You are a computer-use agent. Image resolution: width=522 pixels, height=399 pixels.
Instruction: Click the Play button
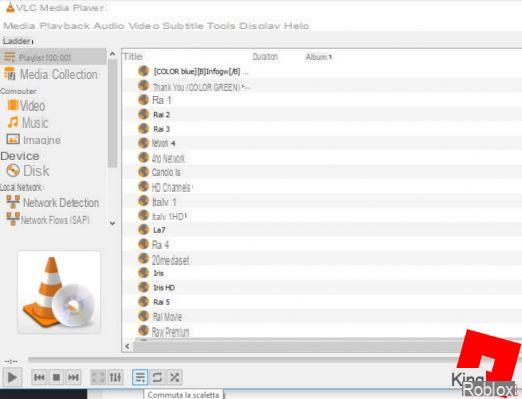click(x=12, y=377)
